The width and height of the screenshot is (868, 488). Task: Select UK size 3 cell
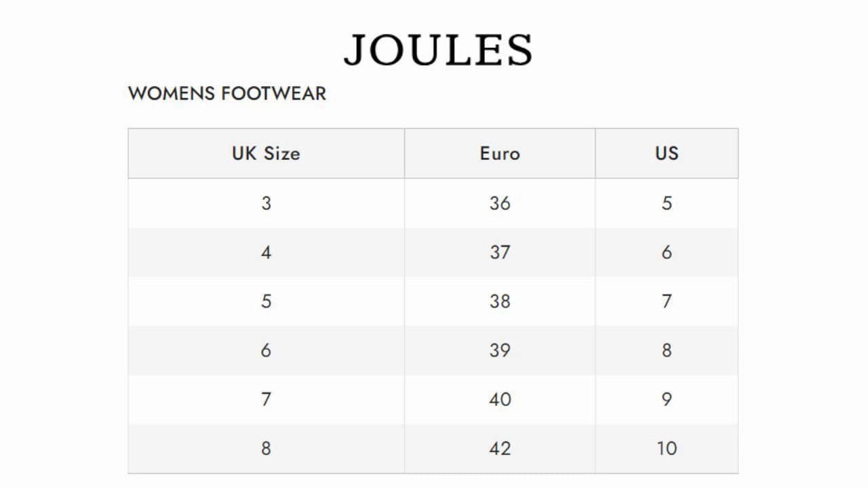click(x=266, y=203)
